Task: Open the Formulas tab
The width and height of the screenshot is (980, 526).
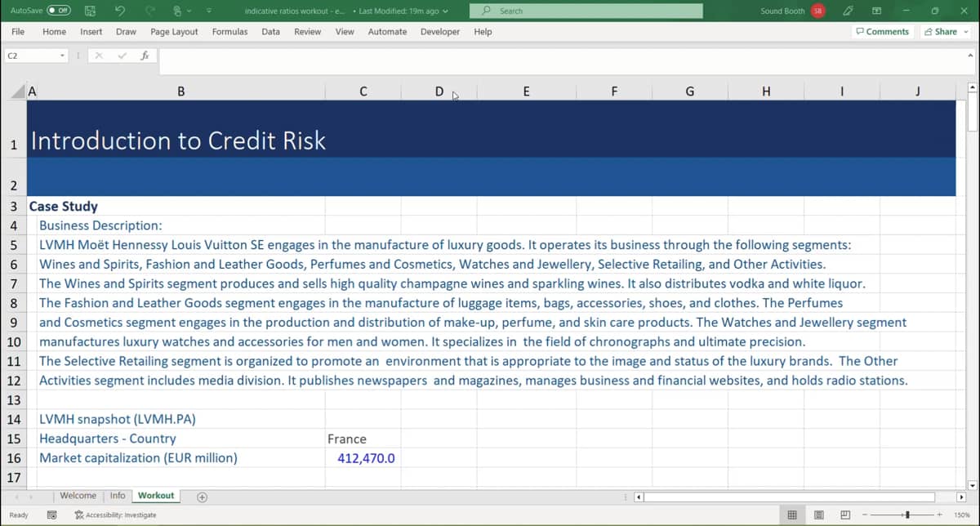Action: click(x=230, y=32)
